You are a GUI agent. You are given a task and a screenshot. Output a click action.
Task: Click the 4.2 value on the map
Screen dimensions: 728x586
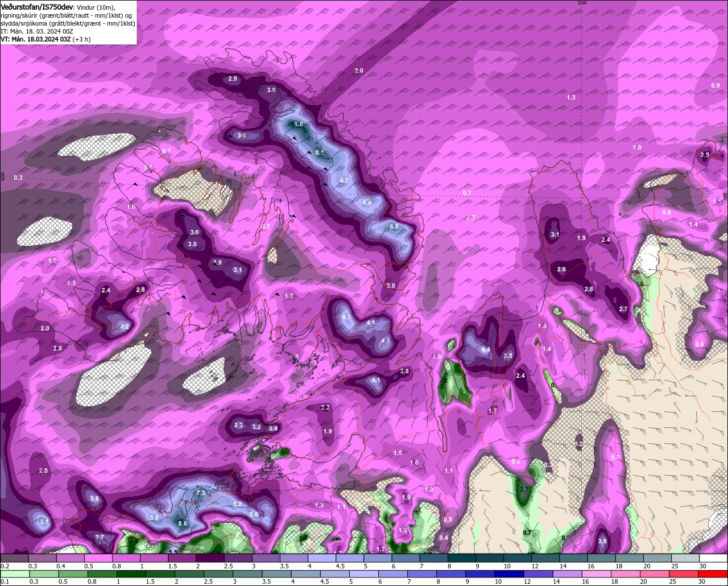click(x=125, y=327)
